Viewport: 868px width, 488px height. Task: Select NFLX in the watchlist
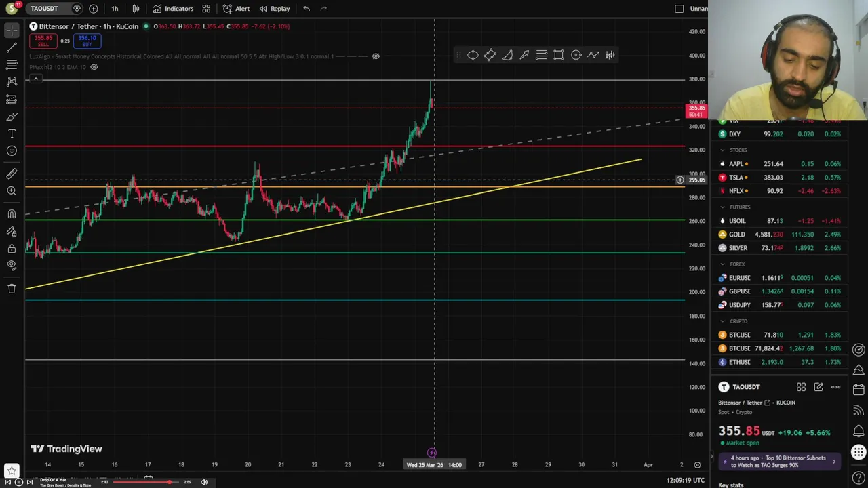(x=779, y=191)
